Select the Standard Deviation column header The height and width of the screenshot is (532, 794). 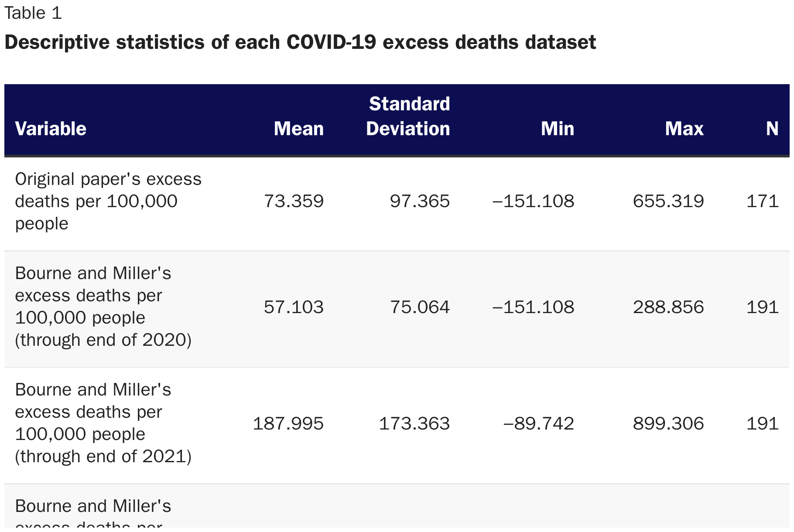(408, 116)
